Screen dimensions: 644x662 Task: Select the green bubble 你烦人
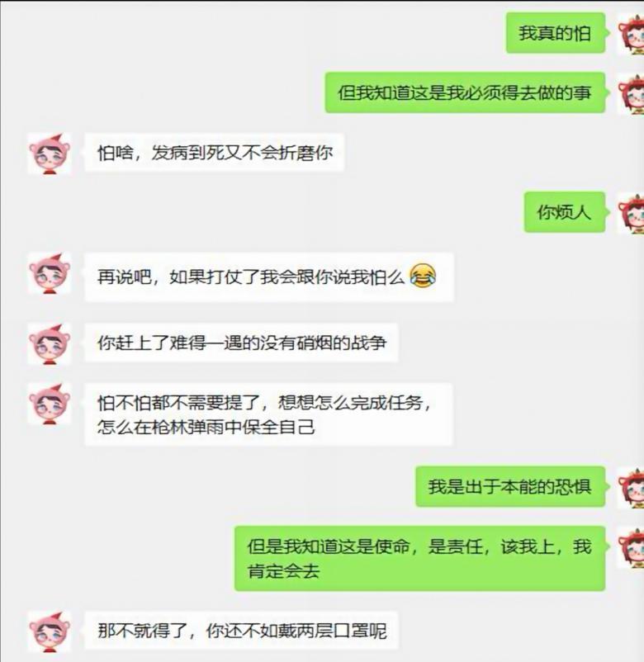(x=565, y=212)
